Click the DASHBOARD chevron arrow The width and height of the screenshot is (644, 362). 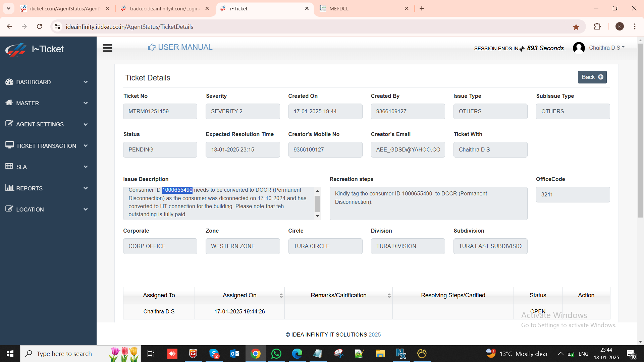(86, 82)
